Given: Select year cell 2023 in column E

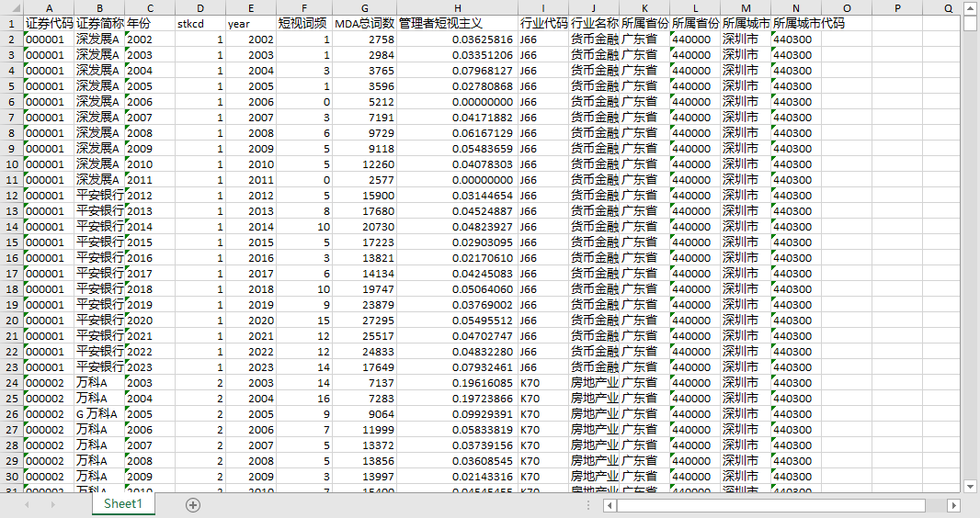Looking at the screenshot, I should [x=251, y=367].
